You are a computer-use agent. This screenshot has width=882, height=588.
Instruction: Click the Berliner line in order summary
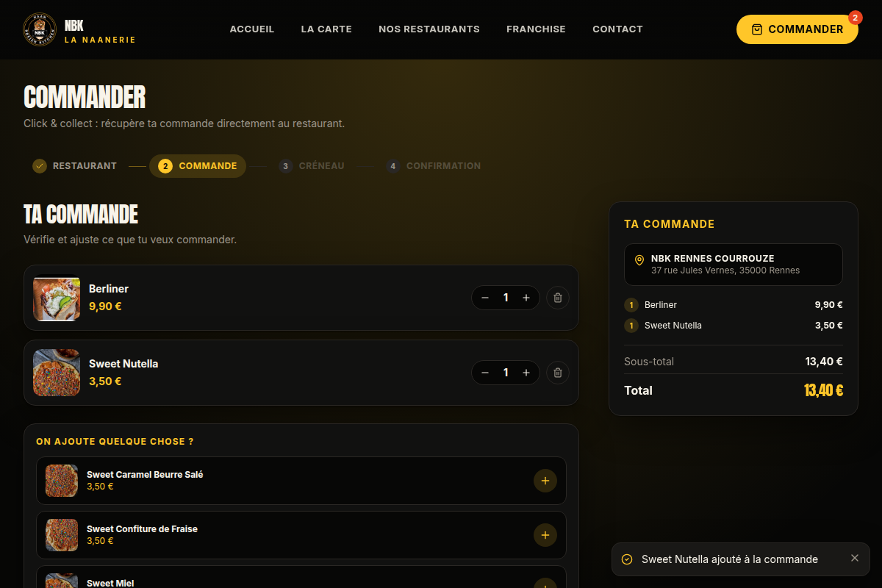point(734,305)
